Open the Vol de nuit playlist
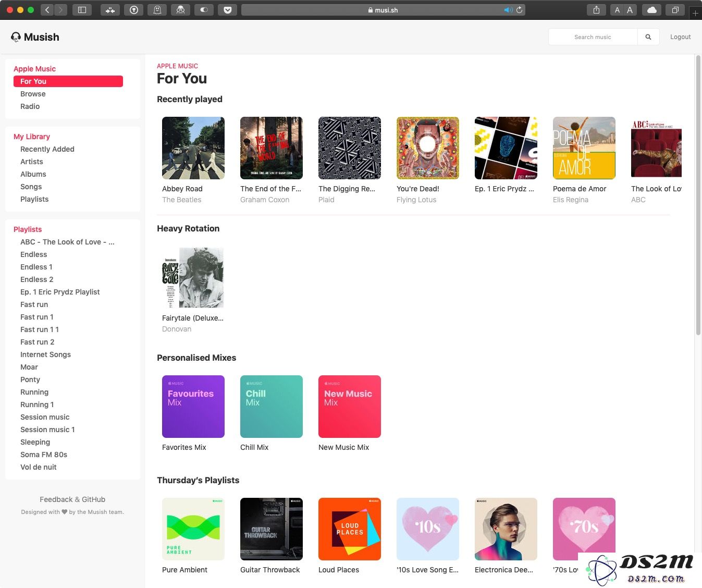Image resolution: width=702 pixels, height=588 pixels. [39, 467]
